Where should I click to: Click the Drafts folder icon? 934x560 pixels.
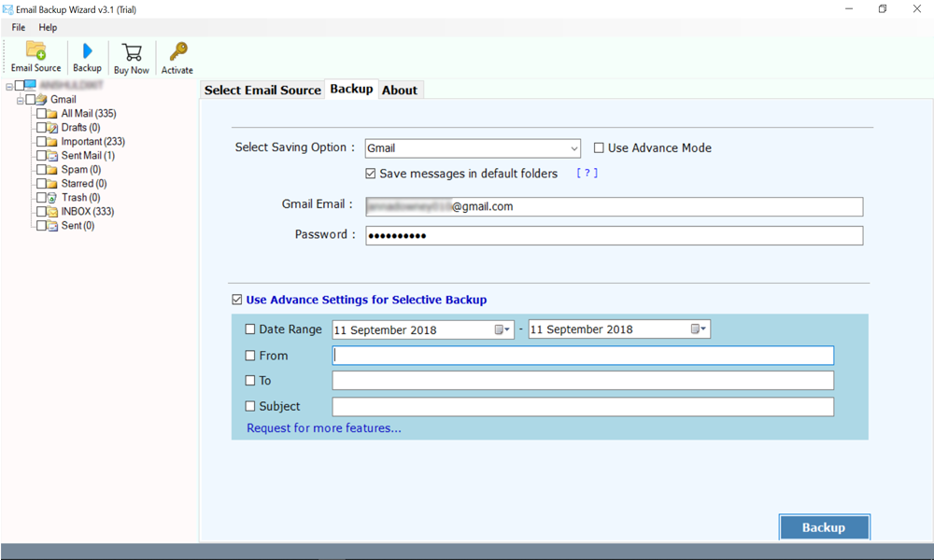(52, 127)
